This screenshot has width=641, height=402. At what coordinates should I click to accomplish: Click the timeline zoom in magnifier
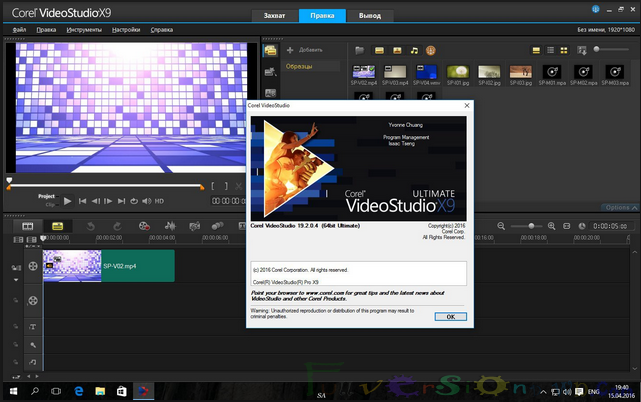pos(551,226)
